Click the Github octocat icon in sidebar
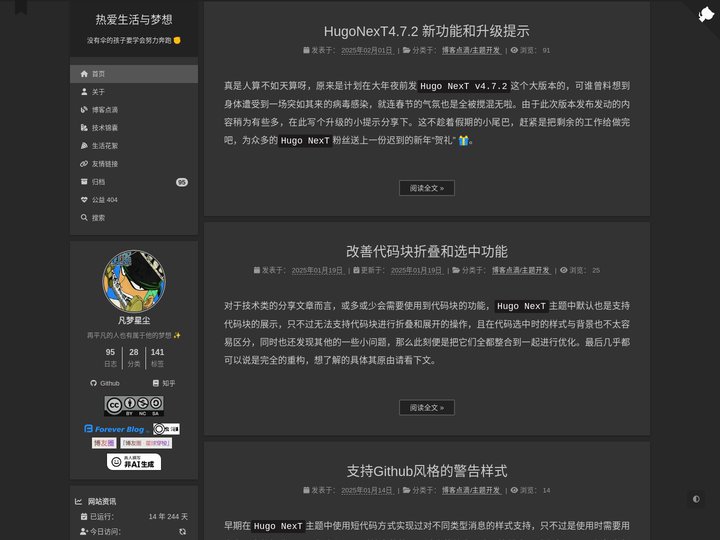 click(94, 383)
